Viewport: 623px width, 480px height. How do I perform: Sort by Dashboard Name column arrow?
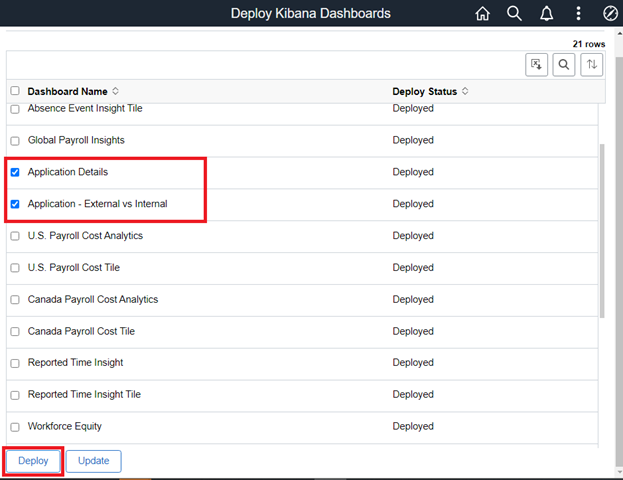pos(115,91)
